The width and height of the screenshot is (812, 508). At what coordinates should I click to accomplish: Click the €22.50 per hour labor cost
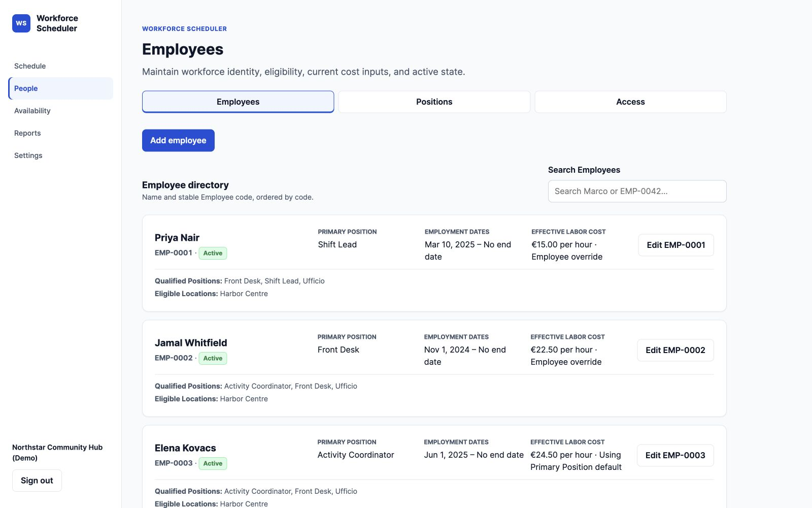coord(566,356)
